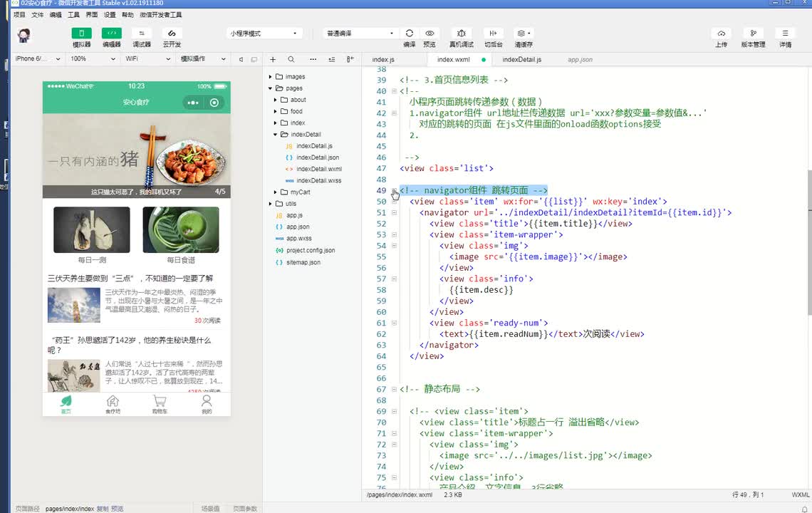Image resolution: width=812 pixels, height=513 pixels.
Task: Click the collapse-all tree list icon
Action: point(331,59)
